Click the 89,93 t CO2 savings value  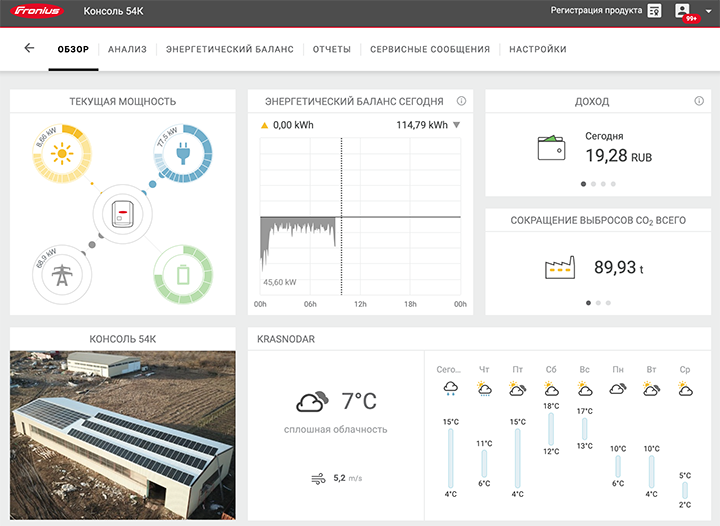coord(619,267)
